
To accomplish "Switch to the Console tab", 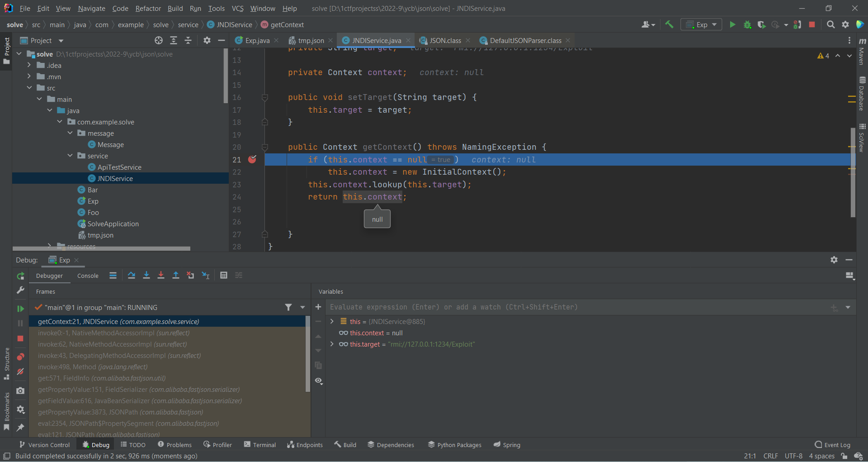I will coord(88,276).
